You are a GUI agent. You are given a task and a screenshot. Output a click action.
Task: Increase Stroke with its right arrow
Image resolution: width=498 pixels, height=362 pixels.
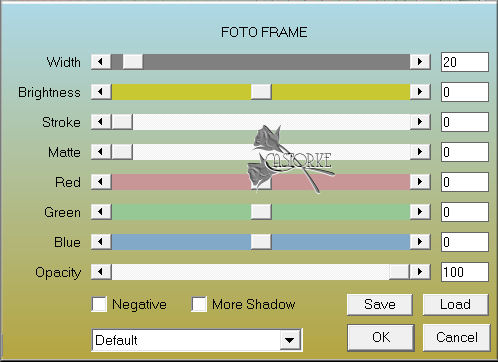(420, 122)
